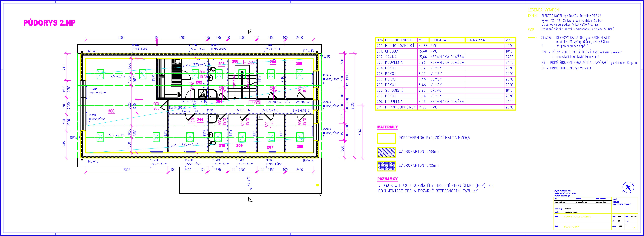Click the OZN table header

pos(380,40)
